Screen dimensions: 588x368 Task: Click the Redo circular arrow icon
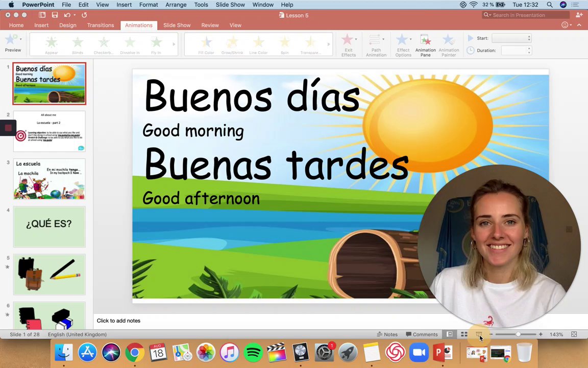pyautogui.click(x=84, y=15)
